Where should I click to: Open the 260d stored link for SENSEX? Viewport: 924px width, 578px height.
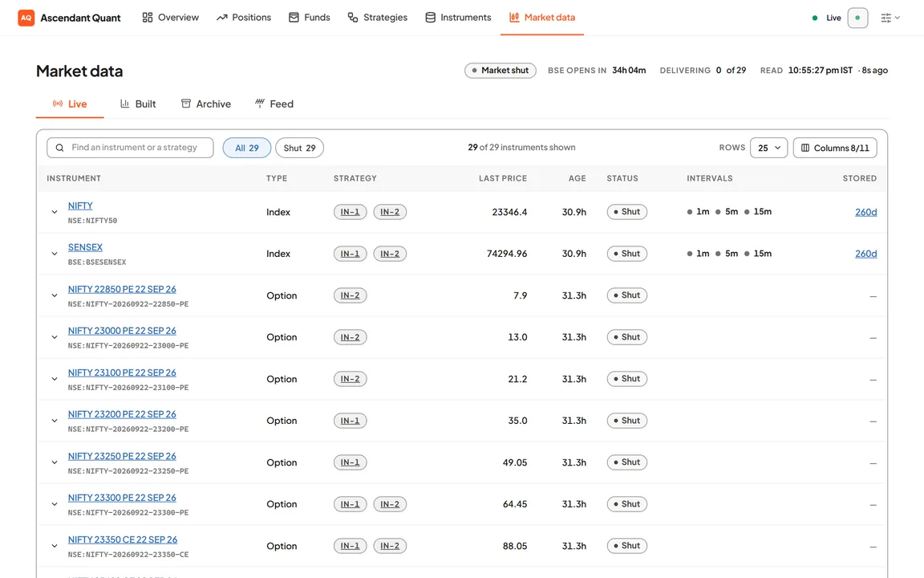click(865, 254)
